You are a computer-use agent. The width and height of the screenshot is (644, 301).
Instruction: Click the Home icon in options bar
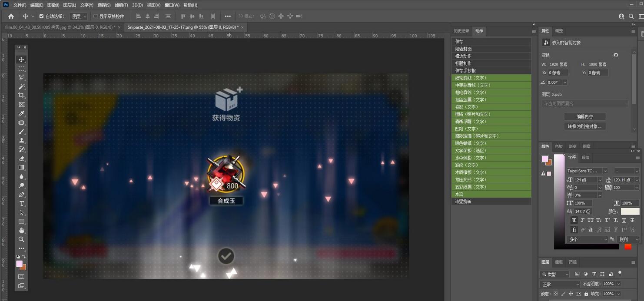(11, 16)
